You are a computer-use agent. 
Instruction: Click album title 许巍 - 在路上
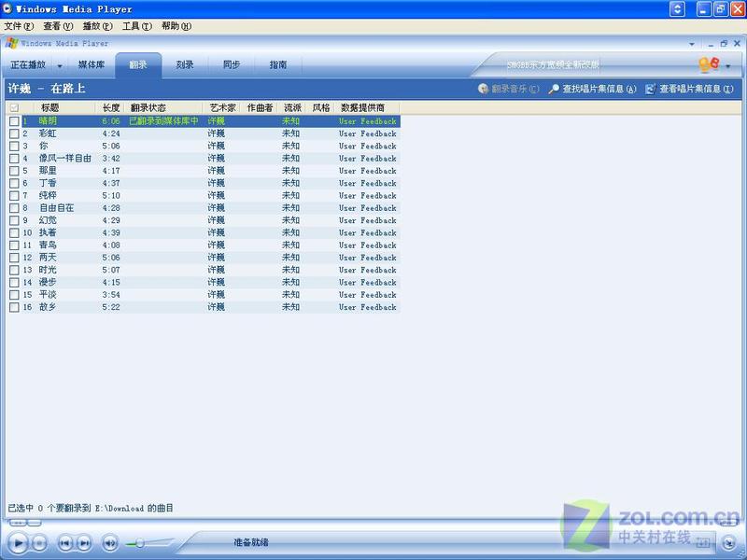click(x=47, y=89)
